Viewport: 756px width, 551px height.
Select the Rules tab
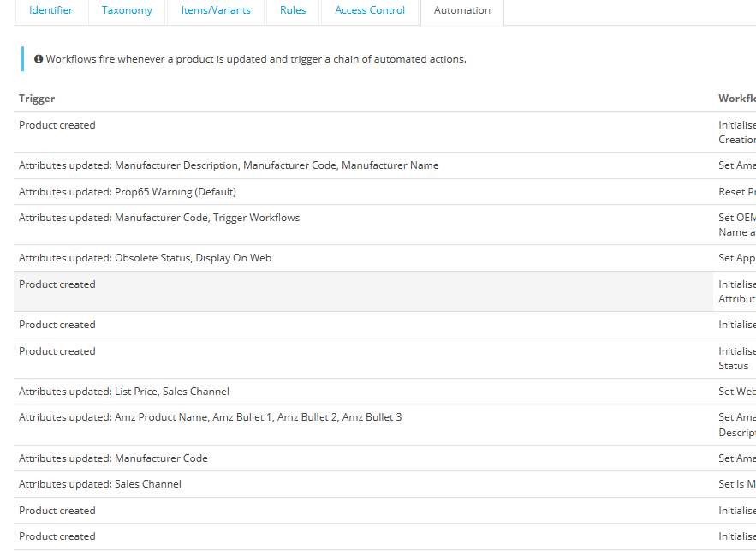point(293,11)
